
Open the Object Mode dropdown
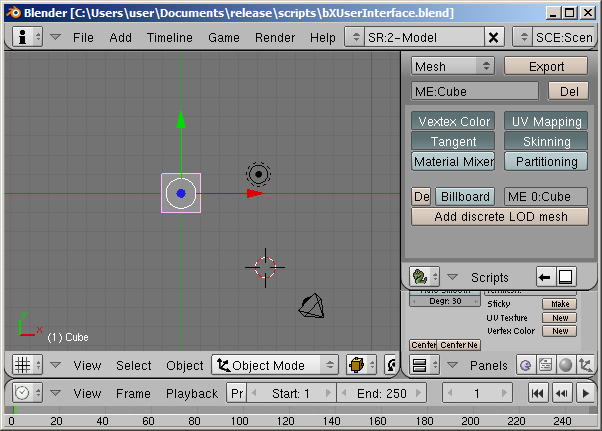275,365
